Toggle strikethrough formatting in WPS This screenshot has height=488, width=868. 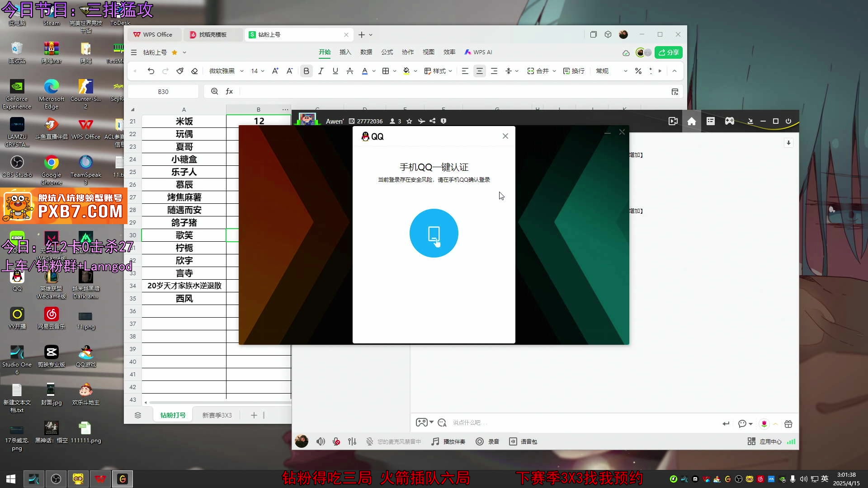tap(349, 71)
